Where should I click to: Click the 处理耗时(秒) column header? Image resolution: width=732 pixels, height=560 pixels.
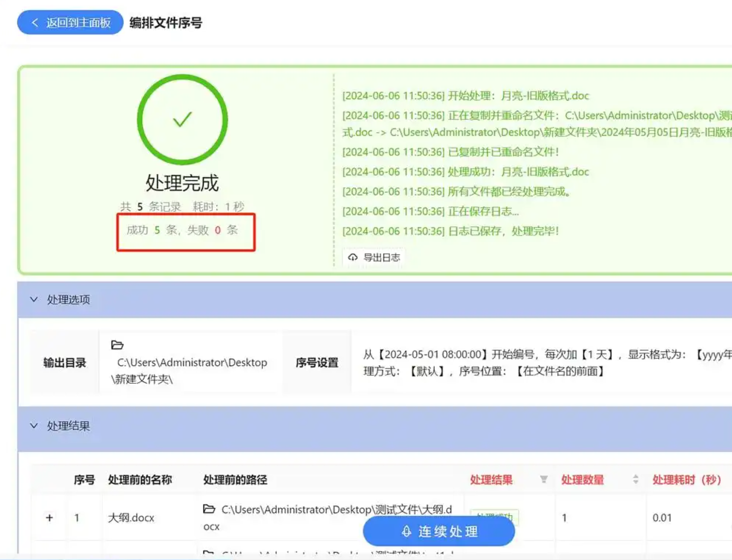coord(686,480)
